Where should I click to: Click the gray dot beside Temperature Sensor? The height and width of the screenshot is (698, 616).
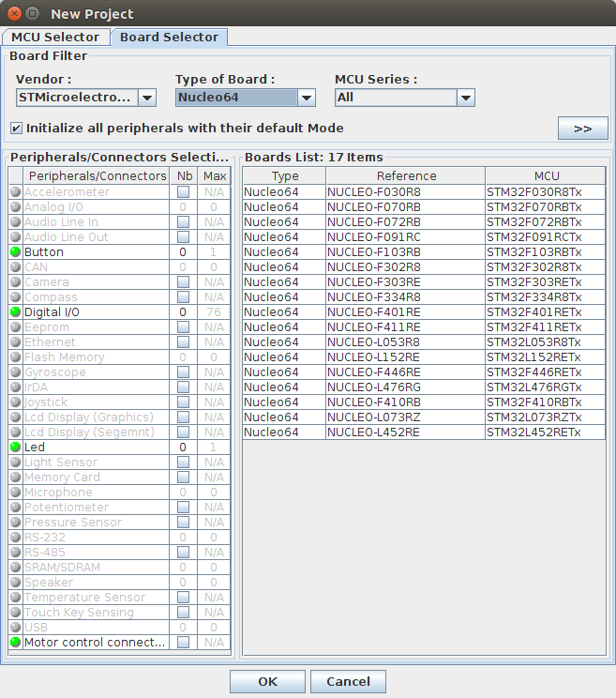point(15,598)
